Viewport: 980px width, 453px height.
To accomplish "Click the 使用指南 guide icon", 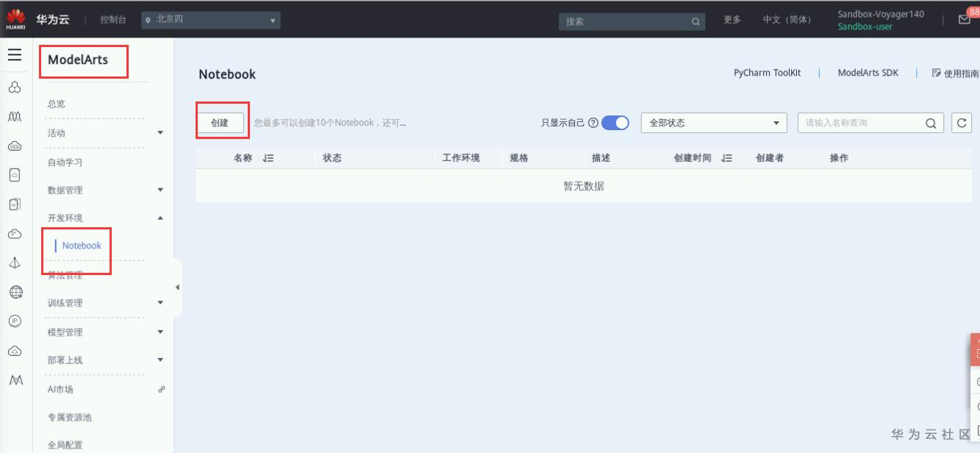I will click(x=936, y=73).
